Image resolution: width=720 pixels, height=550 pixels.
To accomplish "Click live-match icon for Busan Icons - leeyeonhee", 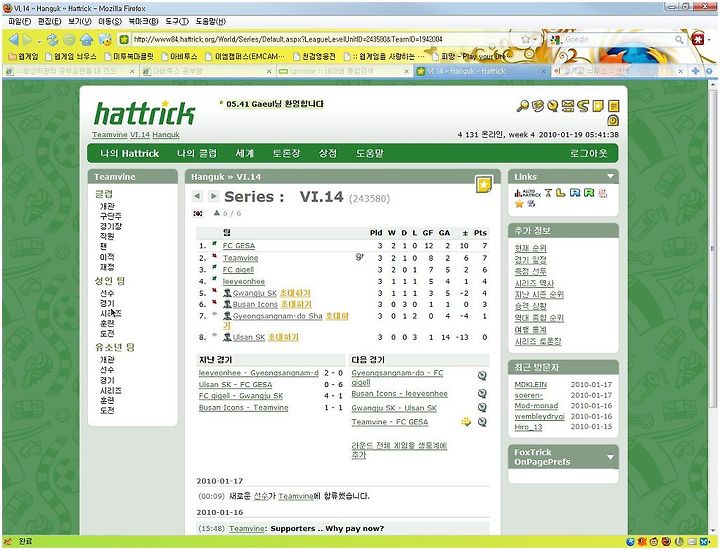I will tap(482, 393).
